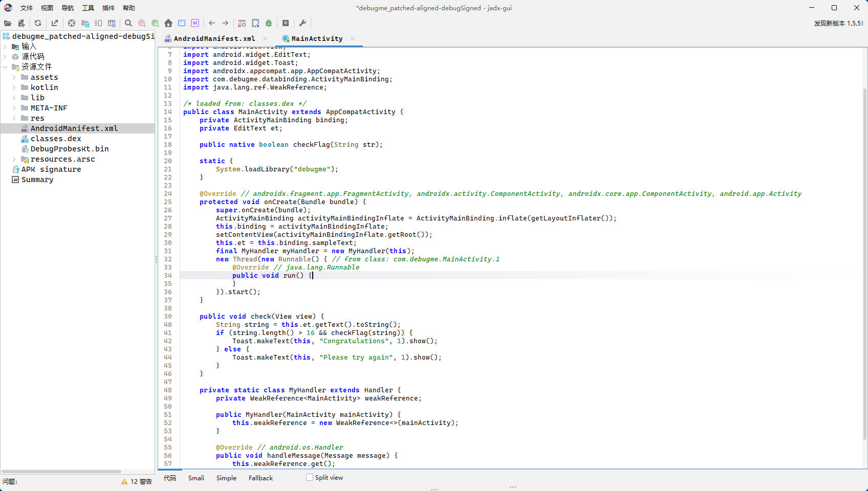The height and width of the screenshot is (491, 868).
Task: Click the reload refresh toolbar icon
Action: 38,23
